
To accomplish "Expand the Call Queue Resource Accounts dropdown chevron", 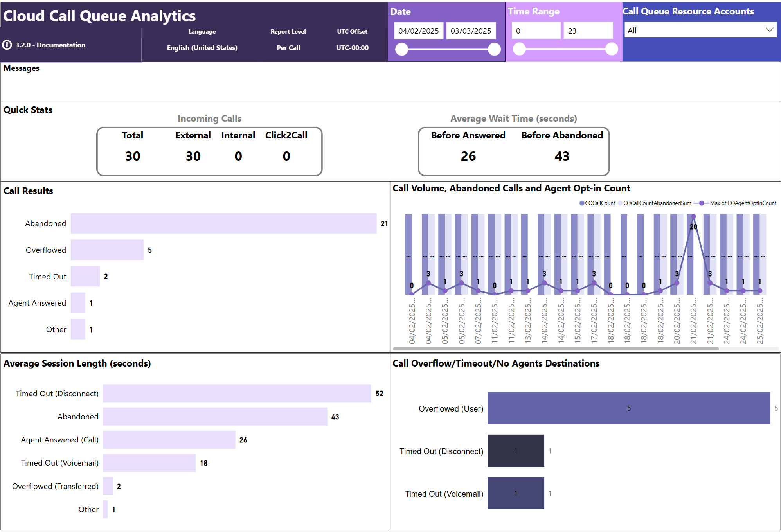I will [x=769, y=30].
